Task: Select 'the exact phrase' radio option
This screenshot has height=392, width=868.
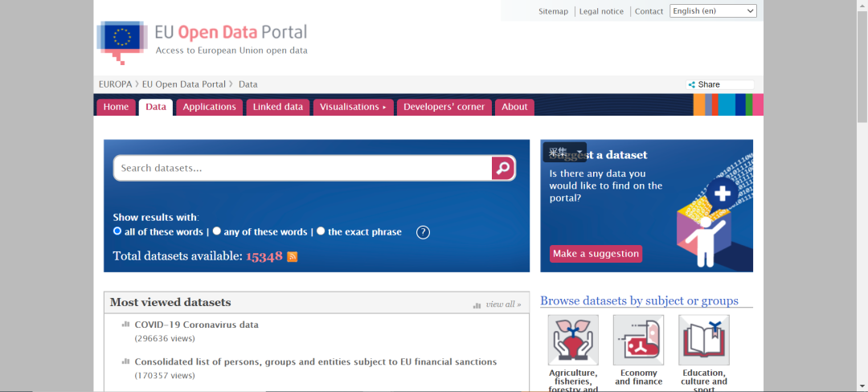Action: coord(321,231)
